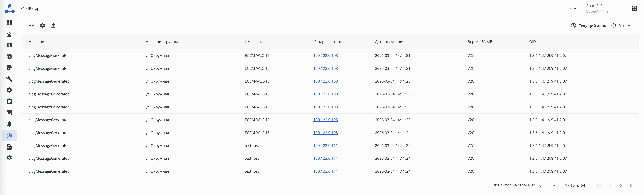The height and width of the screenshot is (195, 644).
Task: Click the logout icon at top right
Action: [634, 9]
